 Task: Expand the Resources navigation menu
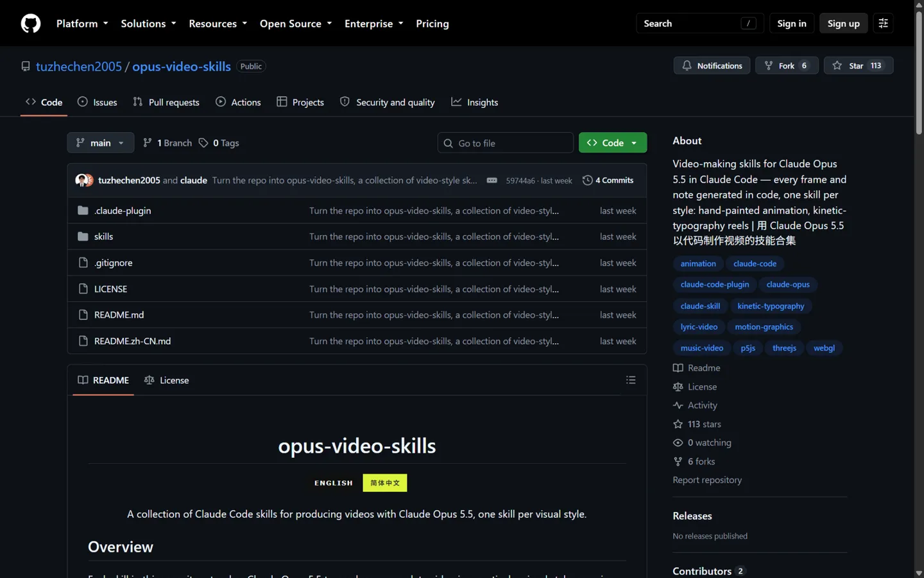(x=218, y=24)
